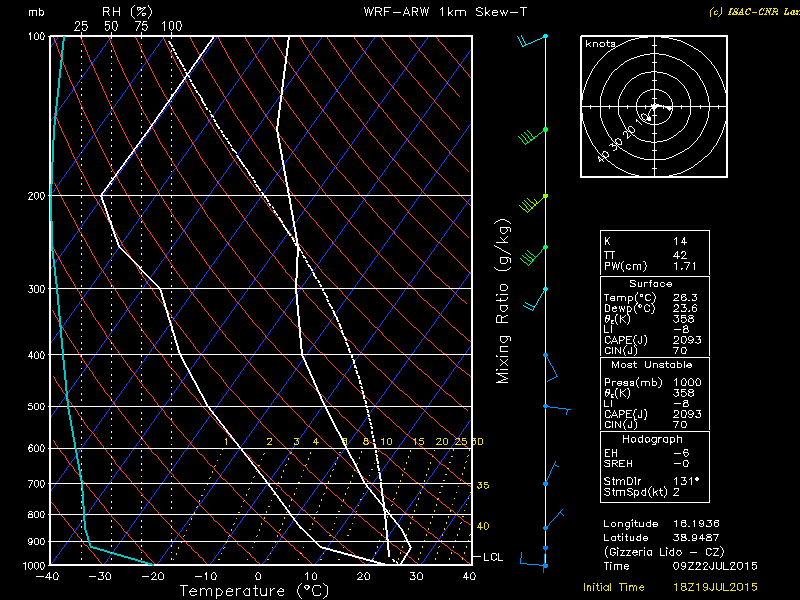Click the surface Dewp value 23.6
This screenshot has height=600, width=800.
[x=685, y=308]
